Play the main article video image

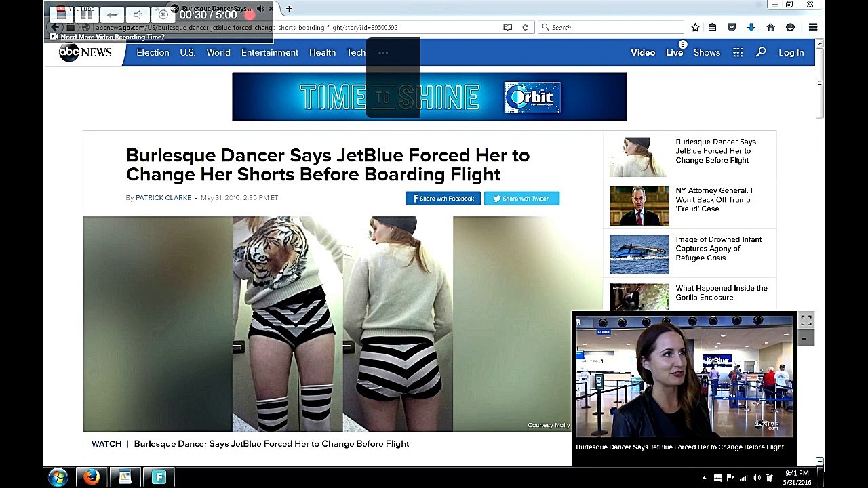click(342, 324)
